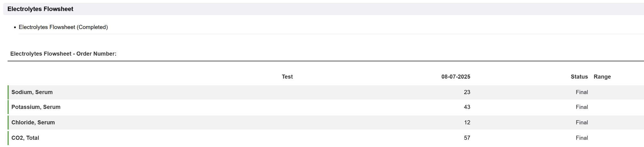Click the green indicator bar beside Sodium, Serum
The height and width of the screenshot is (147, 644).
click(x=8, y=92)
